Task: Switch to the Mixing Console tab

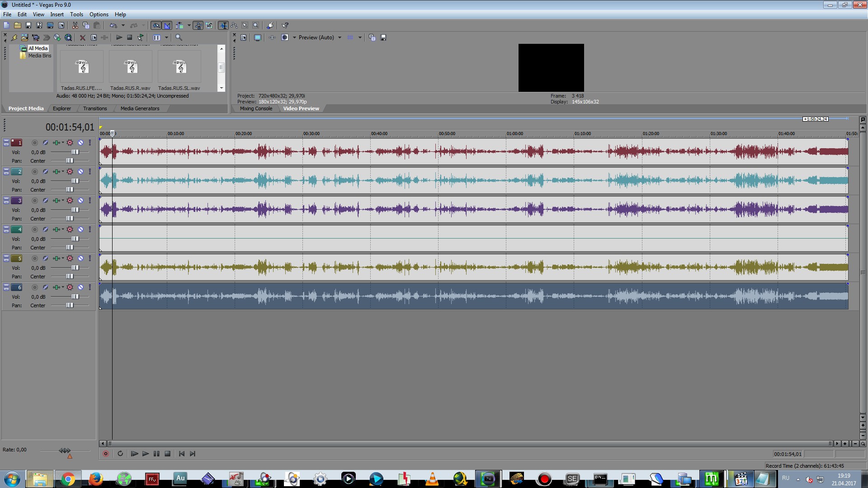Action: pos(256,108)
